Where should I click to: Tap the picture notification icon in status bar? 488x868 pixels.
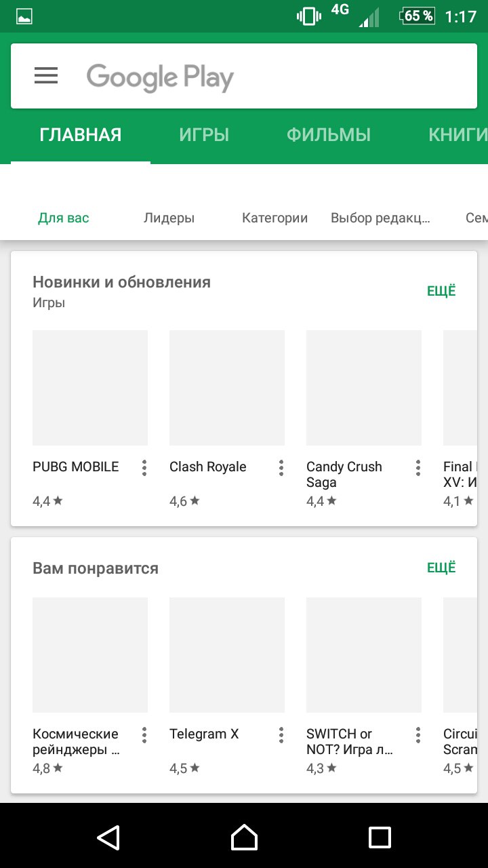pyautogui.click(x=24, y=17)
